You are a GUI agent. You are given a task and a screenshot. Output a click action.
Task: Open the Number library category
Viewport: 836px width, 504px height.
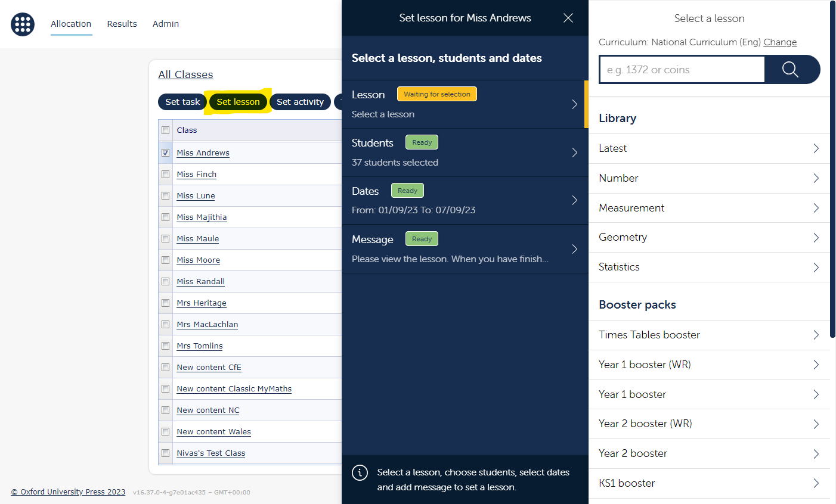tap(709, 178)
